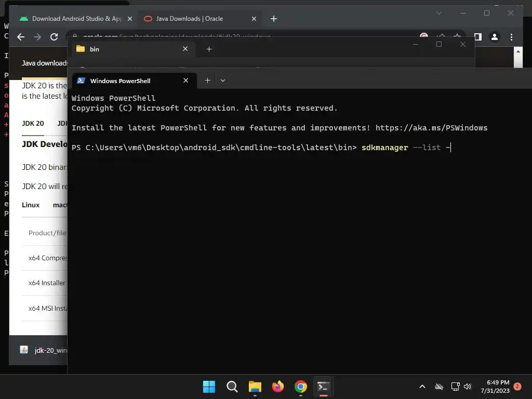This screenshot has height=399, width=532.
Task: Open the volume tray icon
Action: point(468,387)
